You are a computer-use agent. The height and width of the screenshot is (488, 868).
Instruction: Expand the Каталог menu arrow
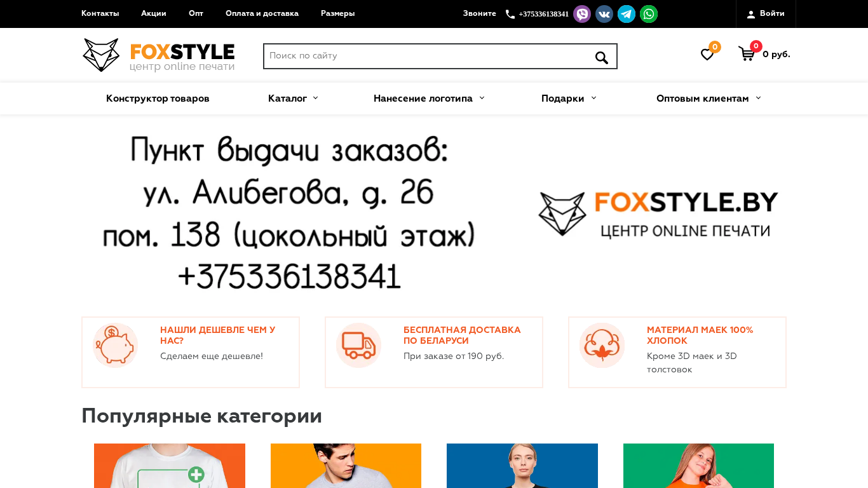[315, 98]
